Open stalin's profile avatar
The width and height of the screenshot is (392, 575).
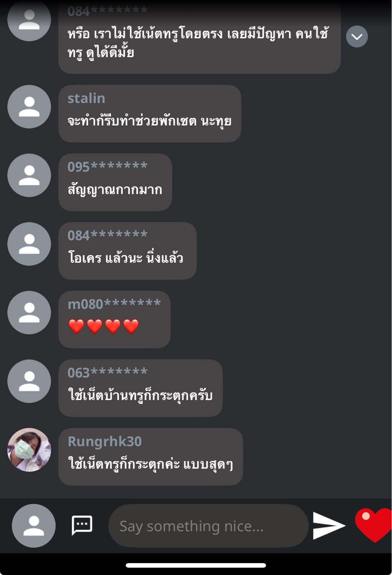pyautogui.click(x=29, y=107)
